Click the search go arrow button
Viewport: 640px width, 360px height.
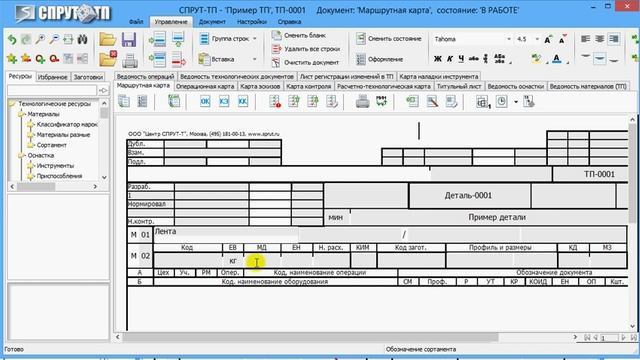(x=104, y=91)
